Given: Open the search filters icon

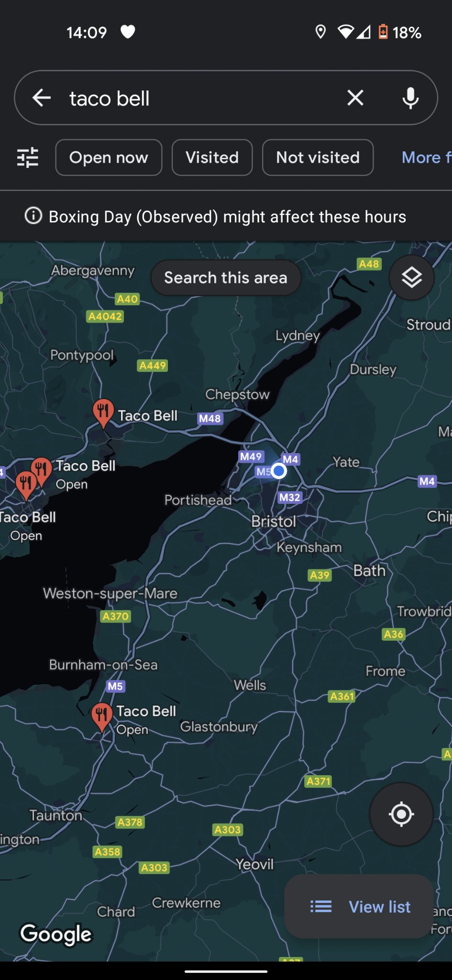Looking at the screenshot, I should pyautogui.click(x=28, y=157).
